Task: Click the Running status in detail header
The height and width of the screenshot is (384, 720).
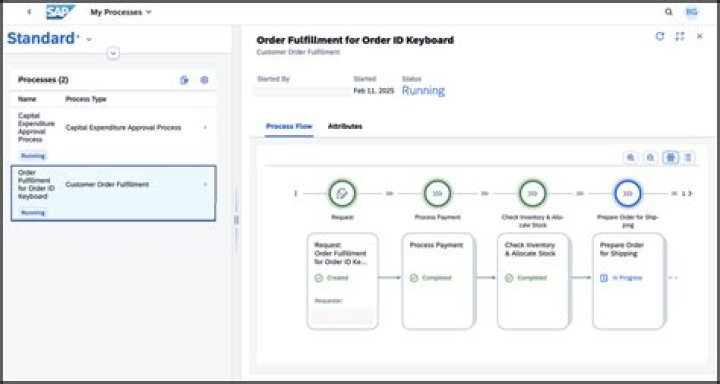Action: tap(423, 90)
